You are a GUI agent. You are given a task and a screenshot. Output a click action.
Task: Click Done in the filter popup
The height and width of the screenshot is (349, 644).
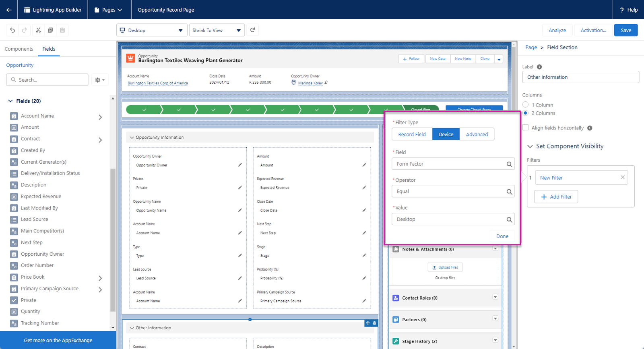point(502,236)
